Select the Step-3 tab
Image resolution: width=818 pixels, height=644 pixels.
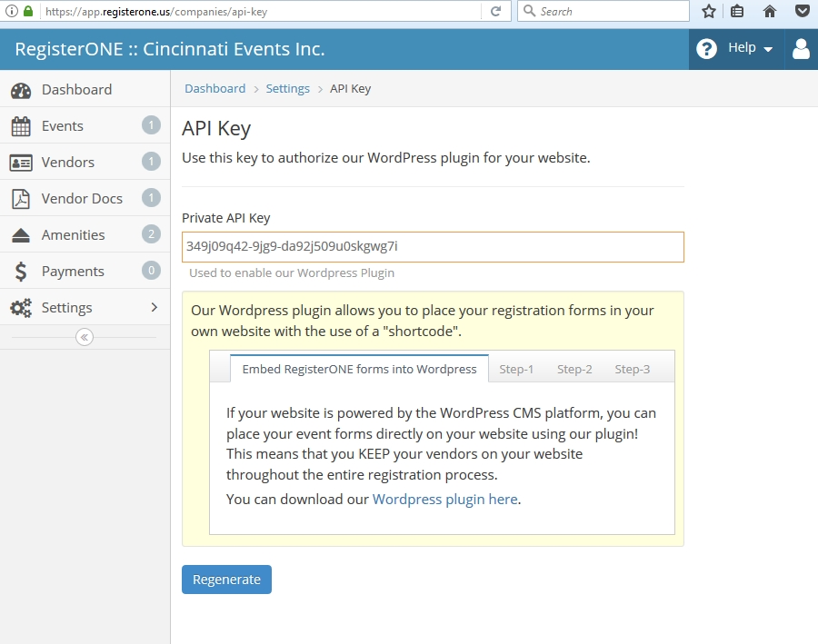[632, 369]
